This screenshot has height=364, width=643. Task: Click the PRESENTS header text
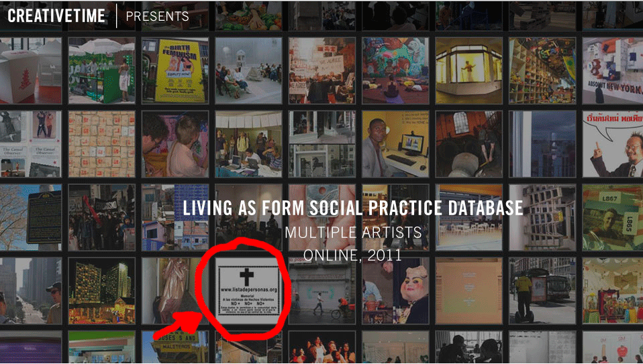point(158,16)
